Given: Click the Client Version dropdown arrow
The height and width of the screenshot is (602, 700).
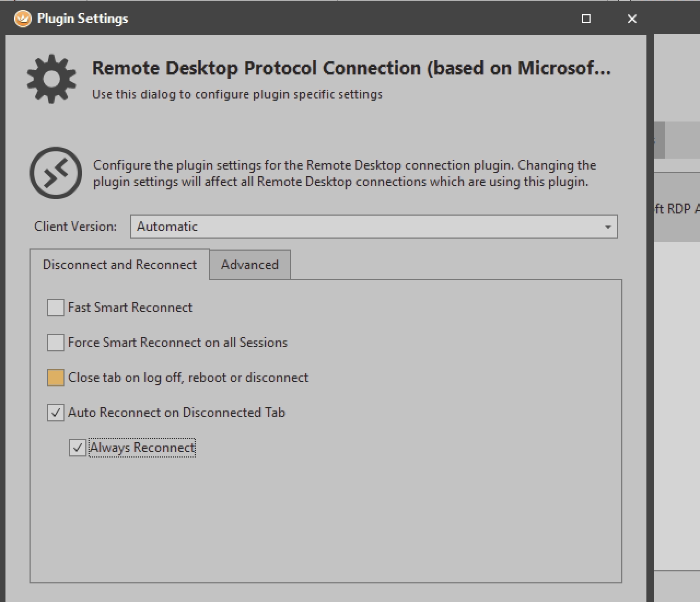Looking at the screenshot, I should point(608,227).
